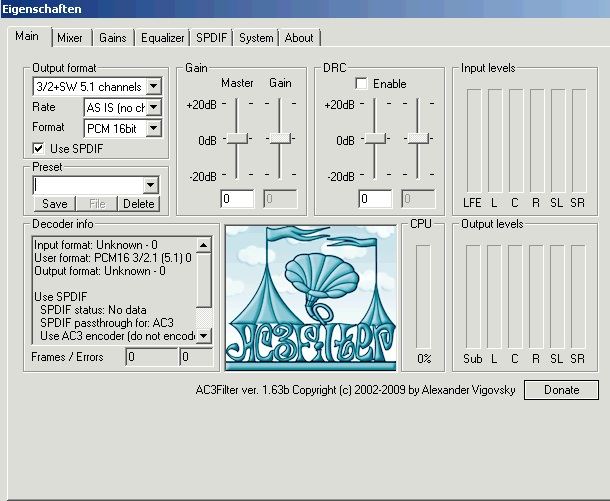Open the About tab
Screen dimensions: 610x501
coord(299,38)
